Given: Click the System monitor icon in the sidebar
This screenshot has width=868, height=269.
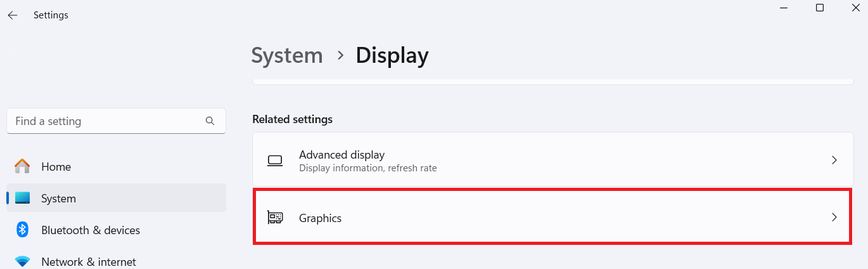Looking at the screenshot, I should pos(22,199).
